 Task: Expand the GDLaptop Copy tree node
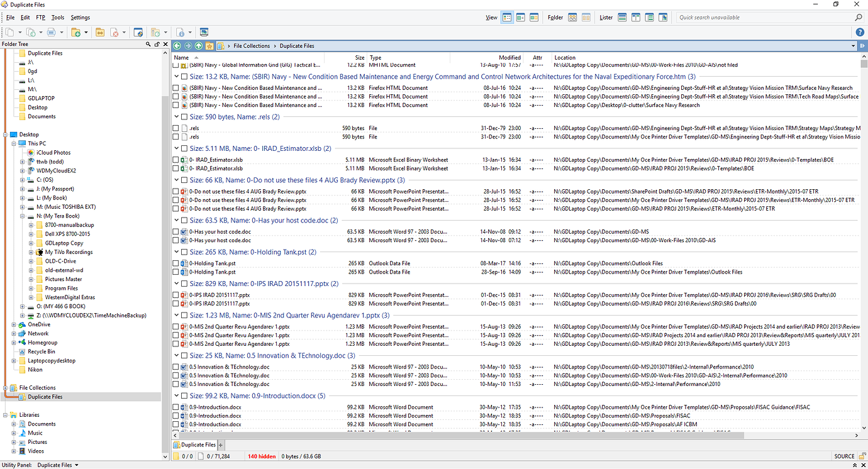click(x=31, y=243)
